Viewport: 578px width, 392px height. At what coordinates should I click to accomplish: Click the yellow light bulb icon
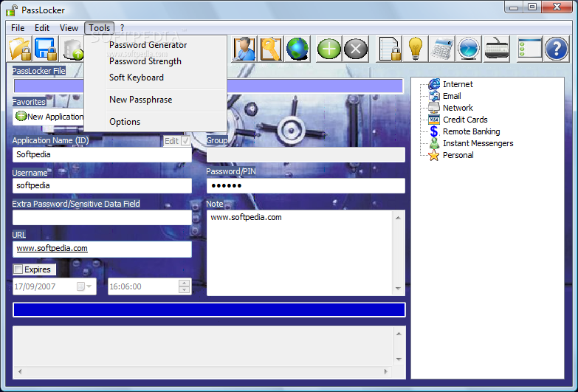coord(416,49)
